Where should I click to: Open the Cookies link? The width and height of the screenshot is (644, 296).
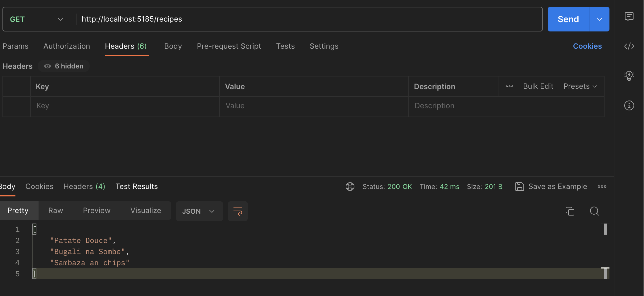tap(587, 46)
